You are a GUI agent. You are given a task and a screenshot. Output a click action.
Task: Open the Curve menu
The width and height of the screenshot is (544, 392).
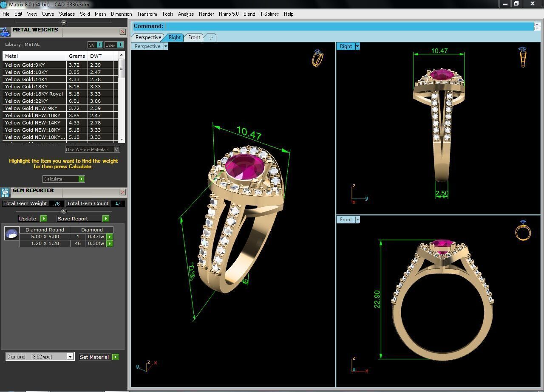[x=48, y=14]
